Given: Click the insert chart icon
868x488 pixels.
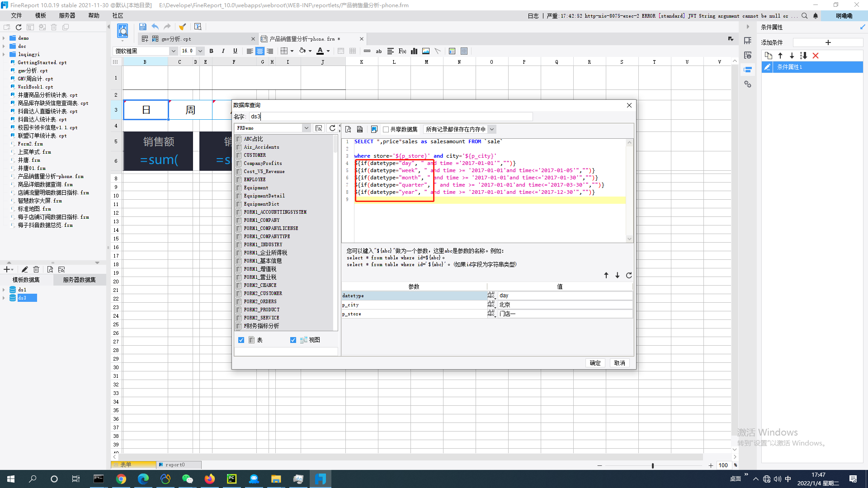Looking at the screenshot, I should pos(414,51).
